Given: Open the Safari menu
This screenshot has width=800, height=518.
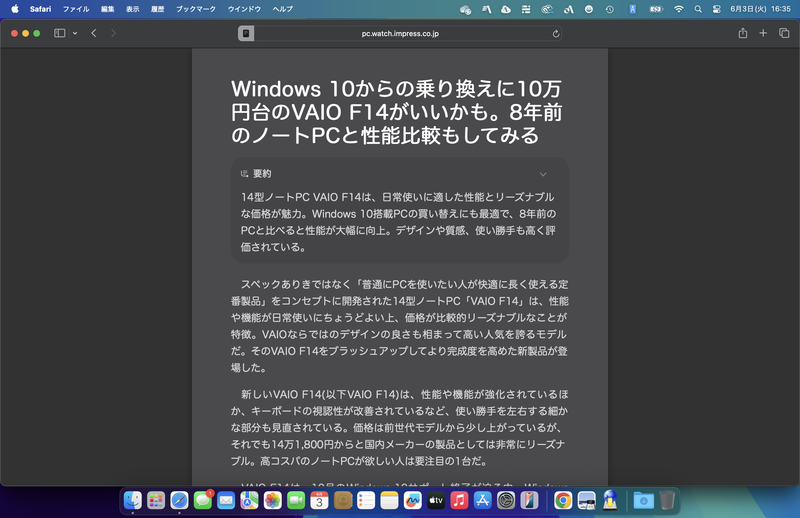Looking at the screenshot, I should click(x=40, y=9).
